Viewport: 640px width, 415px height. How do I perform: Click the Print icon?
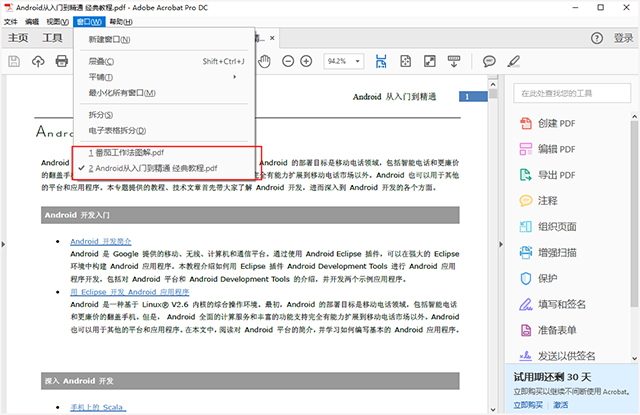[x=62, y=62]
